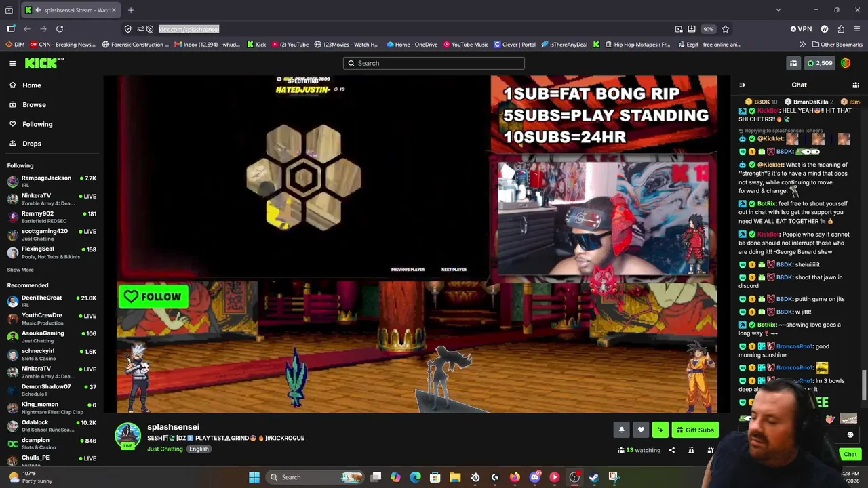This screenshot has width=868, height=488.
Task: Bookmark this page with star icon
Action: coord(726,29)
